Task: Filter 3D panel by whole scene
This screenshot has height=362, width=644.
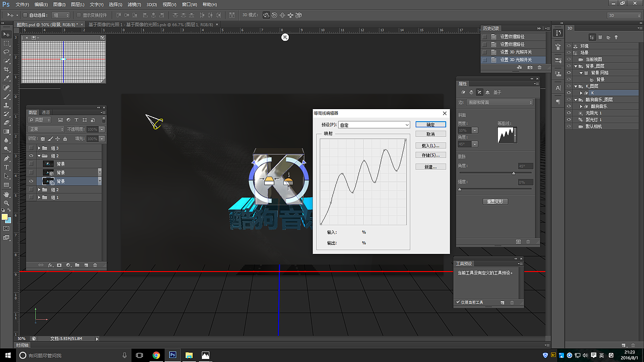Action: click(593, 37)
